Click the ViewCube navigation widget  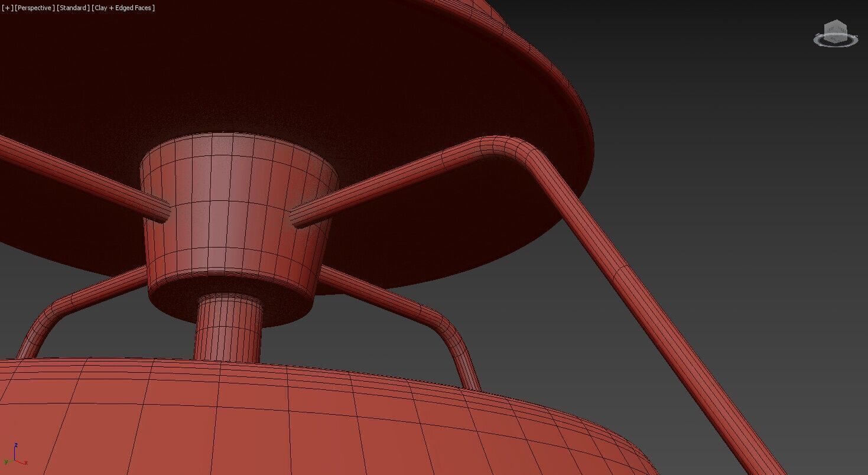point(836,34)
